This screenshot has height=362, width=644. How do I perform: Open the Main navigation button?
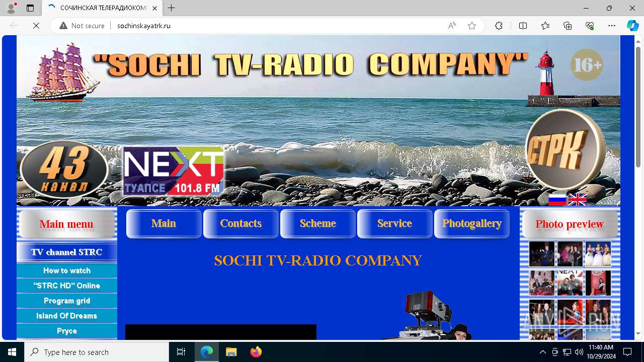pyautogui.click(x=164, y=224)
